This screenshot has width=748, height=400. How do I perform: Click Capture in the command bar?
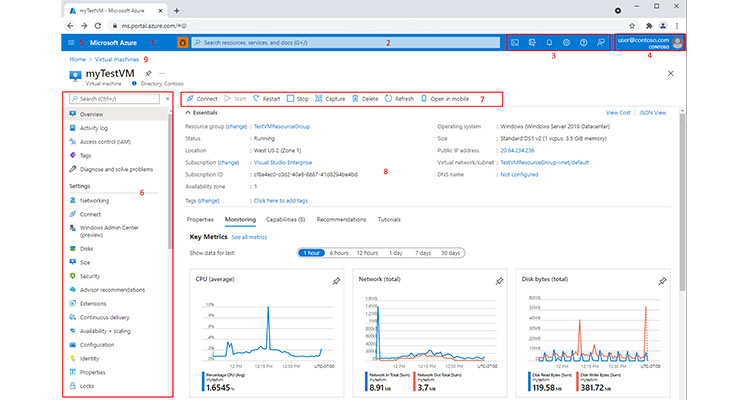click(x=330, y=99)
